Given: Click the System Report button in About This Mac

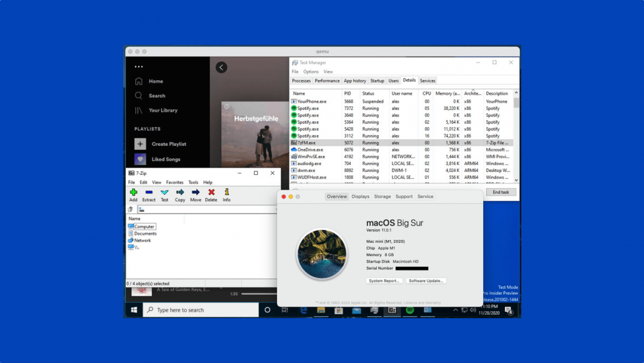Looking at the screenshot, I should (384, 281).
